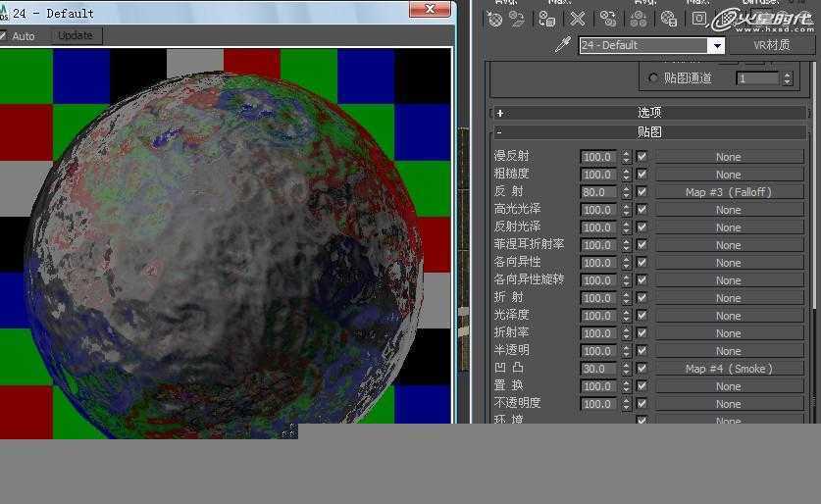Click the None map slot for 折射
The width and height of the screenshot is (821, 504).
pos(729,298)
